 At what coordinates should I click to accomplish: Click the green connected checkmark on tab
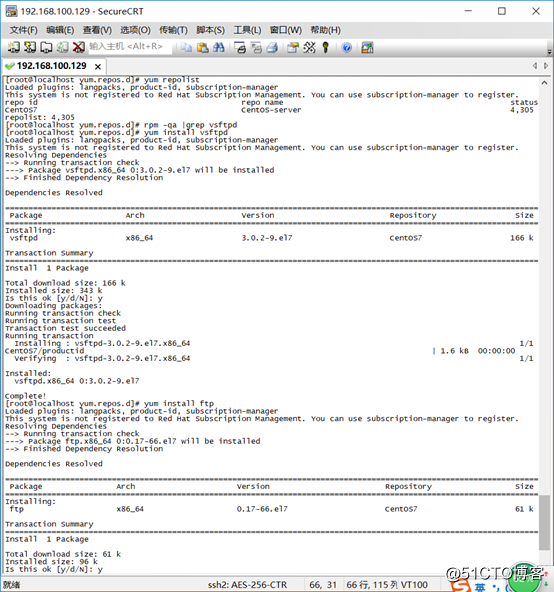(x=10, y=66)
